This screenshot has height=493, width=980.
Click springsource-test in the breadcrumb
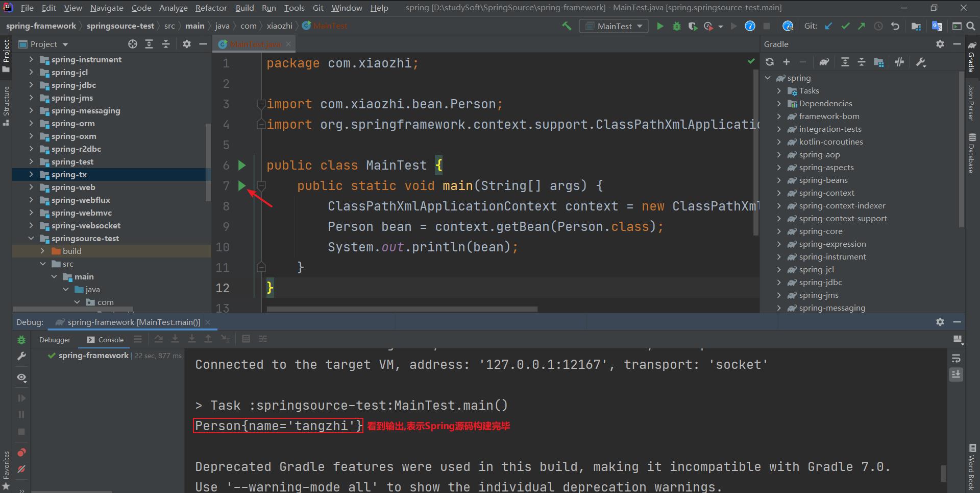[120, 26]
